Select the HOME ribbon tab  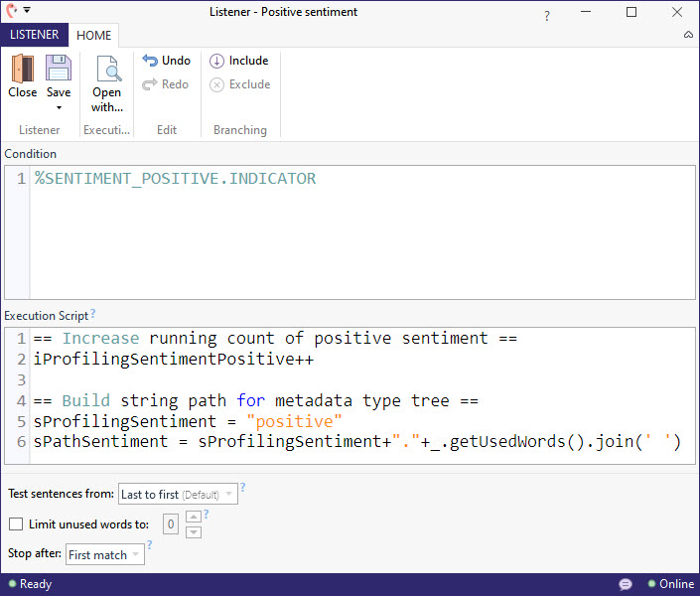click(94, 35)
